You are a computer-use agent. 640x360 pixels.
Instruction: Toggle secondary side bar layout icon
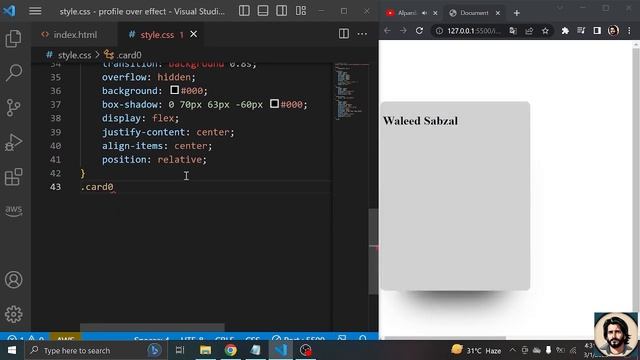(282, 11)
